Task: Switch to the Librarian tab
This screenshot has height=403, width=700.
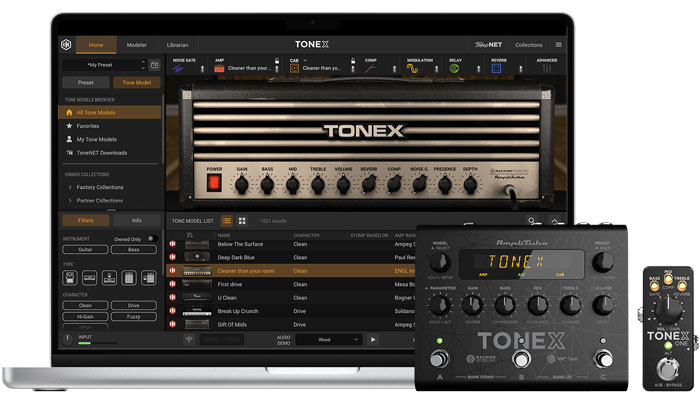Action: click(x=177, y=45)
